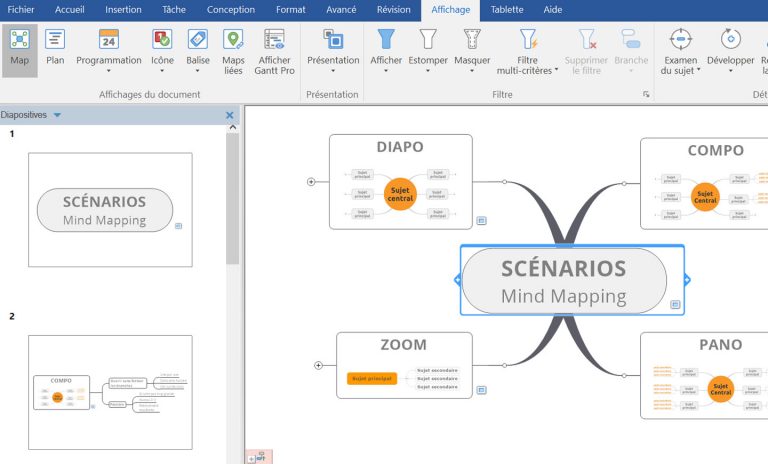Select the SCÉNARIOS Mind Mapping central topic
The width and height of the screenshot is (768, 464).
pos(564,280)
